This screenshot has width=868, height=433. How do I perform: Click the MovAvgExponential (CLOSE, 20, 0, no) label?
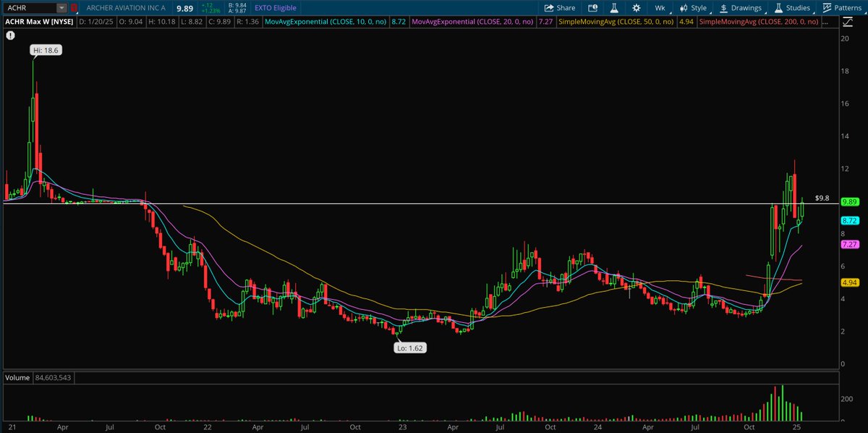(x=472, y=22)
